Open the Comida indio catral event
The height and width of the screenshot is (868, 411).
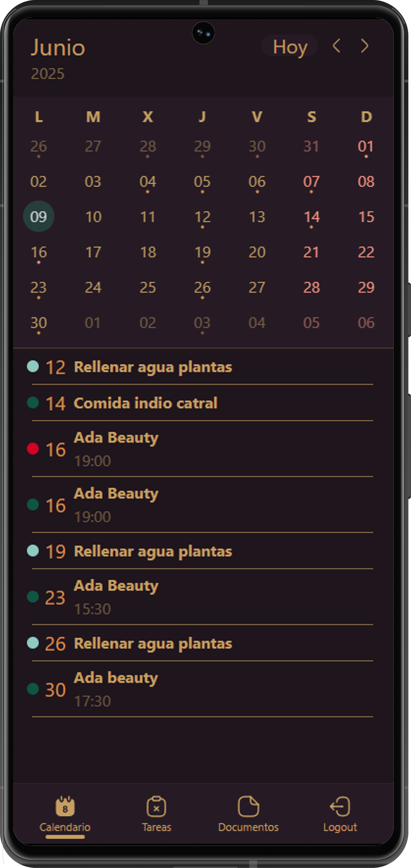click(146, 403)
